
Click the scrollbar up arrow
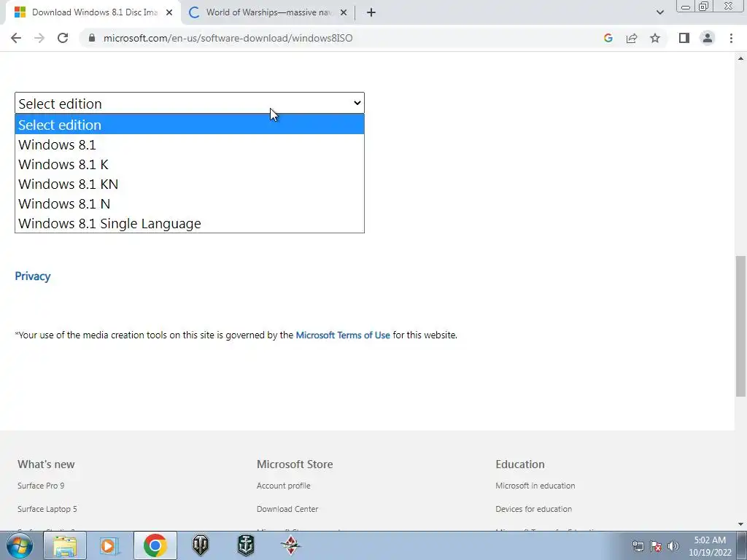pos(740,58)
